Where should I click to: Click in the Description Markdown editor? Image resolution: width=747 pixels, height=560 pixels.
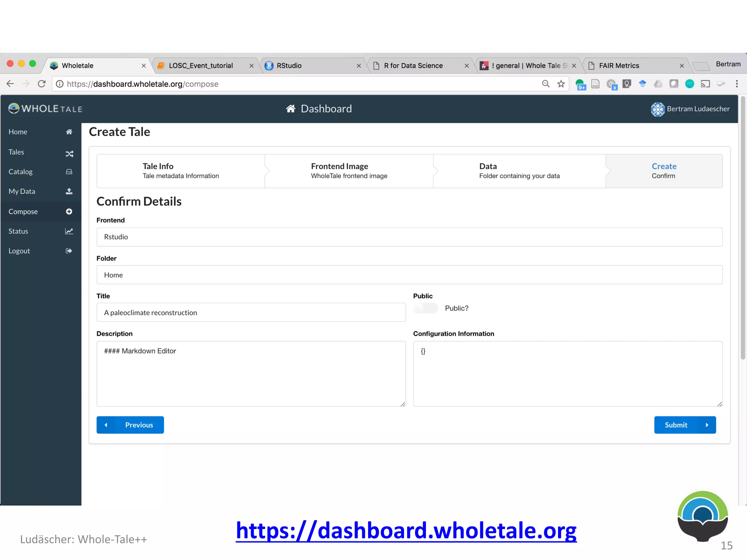click(251, 374)
